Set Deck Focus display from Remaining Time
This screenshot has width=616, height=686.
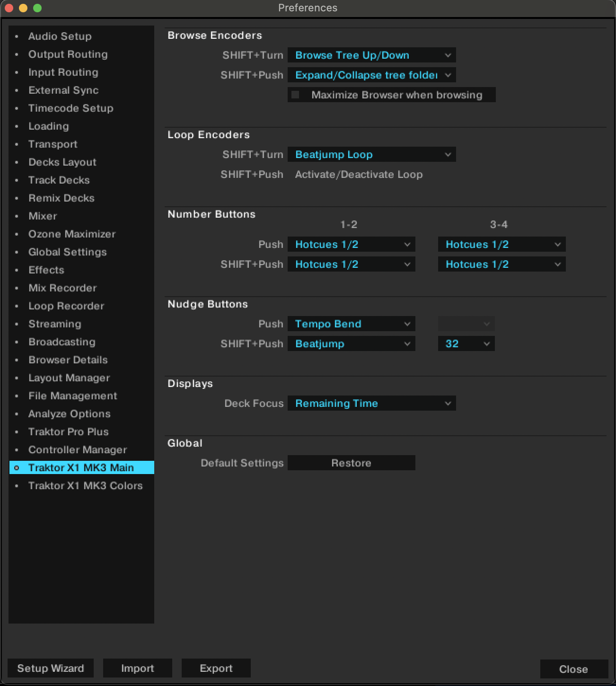pyautogui.click(x=371, y=403)
